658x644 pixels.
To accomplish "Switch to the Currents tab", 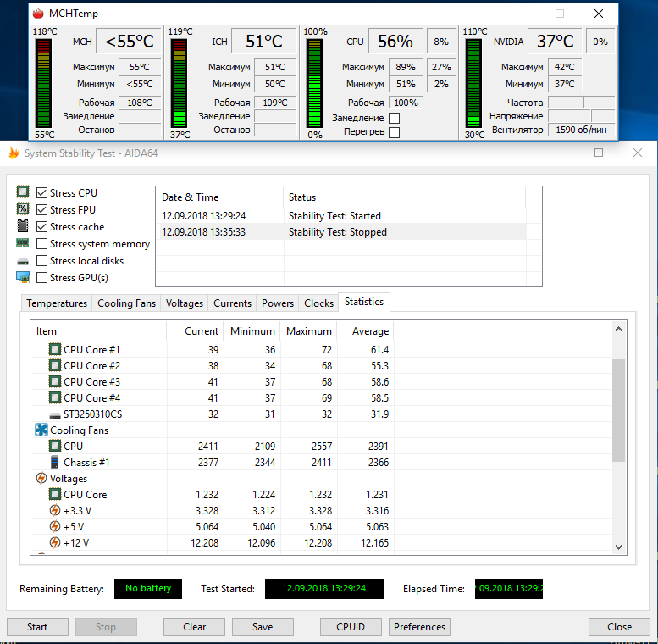I will pyautogui.click(x=232, y=303).
